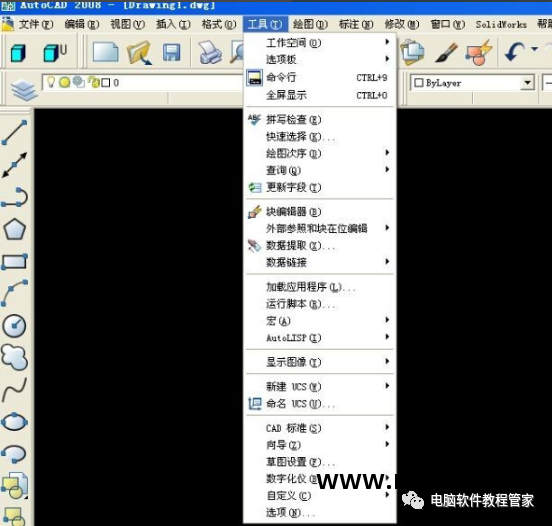Expand the 选项板 submenu

(x=320, y=59)
